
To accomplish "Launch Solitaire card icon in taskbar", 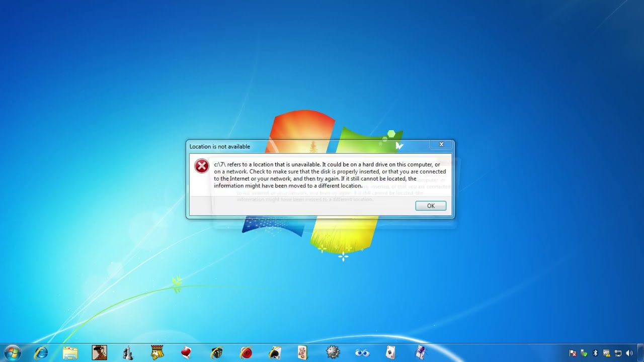I will click(391, 353).
